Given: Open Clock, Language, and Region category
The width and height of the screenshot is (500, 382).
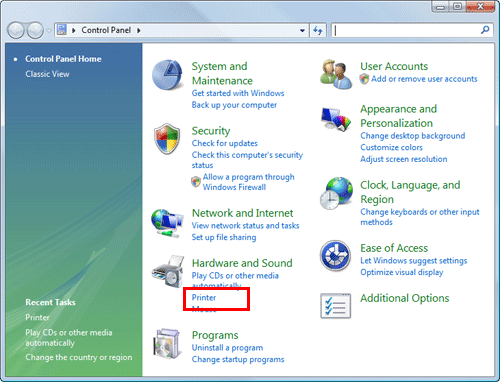Looking at the screenshot, I should pos(410,192).
